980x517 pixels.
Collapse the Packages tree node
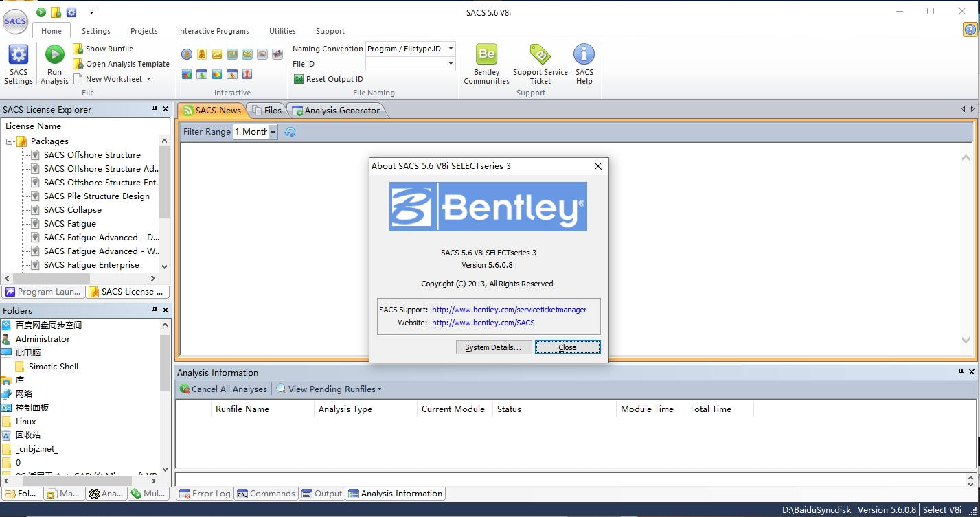(x=10, y=141)
